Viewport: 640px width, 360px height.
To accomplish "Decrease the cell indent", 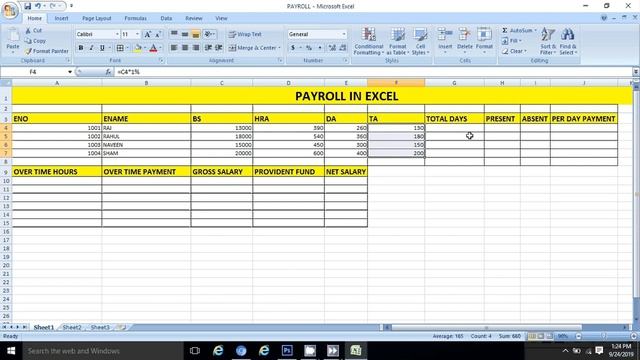I will pos(208,48).
